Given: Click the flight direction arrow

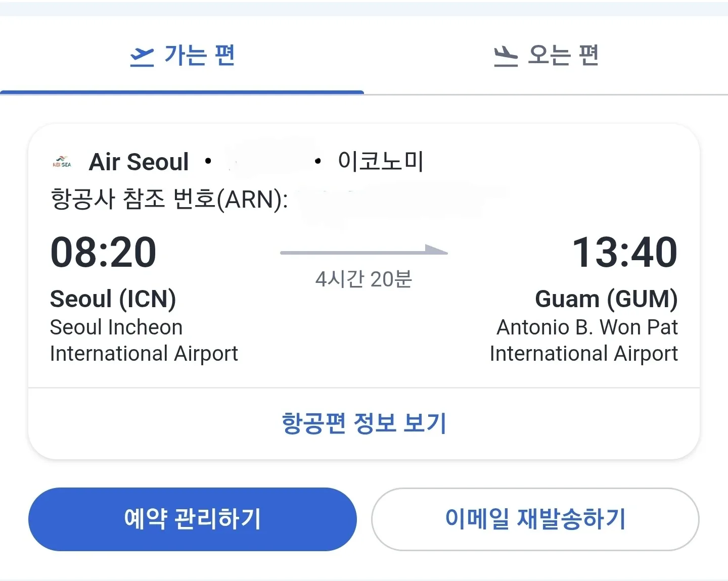Looking at the screenshot, I should click(364, 251).
